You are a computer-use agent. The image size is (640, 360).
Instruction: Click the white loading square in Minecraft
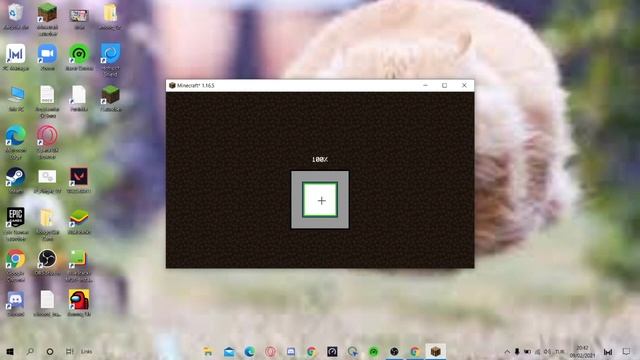click(x=320, y=200)
